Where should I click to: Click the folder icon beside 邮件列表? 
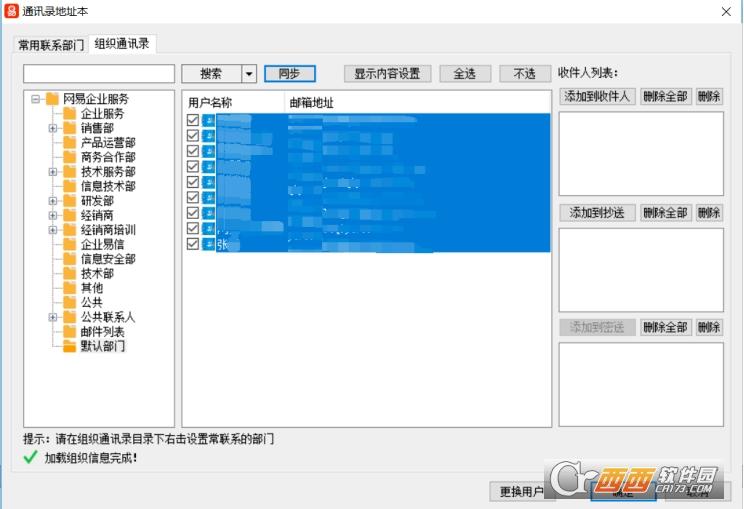click(x=70, y=332)
